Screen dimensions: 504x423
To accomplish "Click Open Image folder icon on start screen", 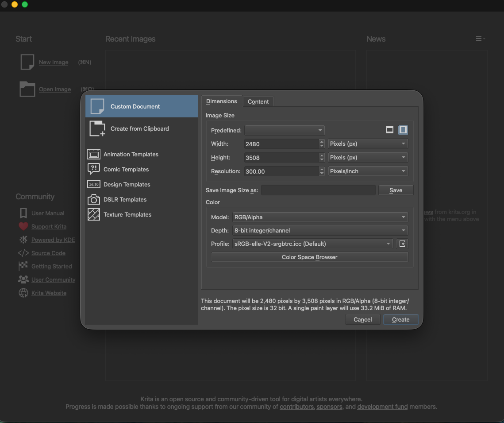I will [x=27, y=89].
